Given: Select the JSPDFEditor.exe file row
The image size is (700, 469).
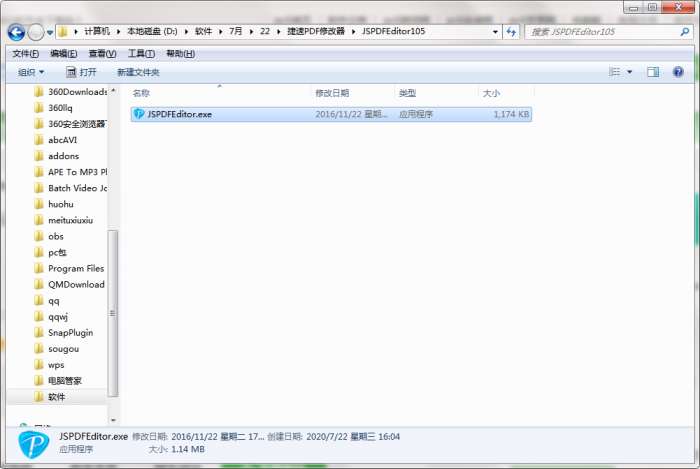Looking at the screenshot, I should (331, 114).
